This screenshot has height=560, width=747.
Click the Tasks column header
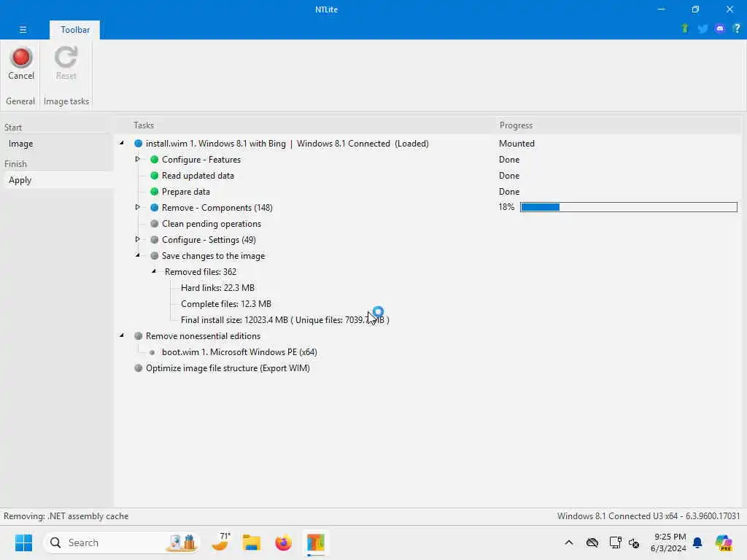point(144,125)
